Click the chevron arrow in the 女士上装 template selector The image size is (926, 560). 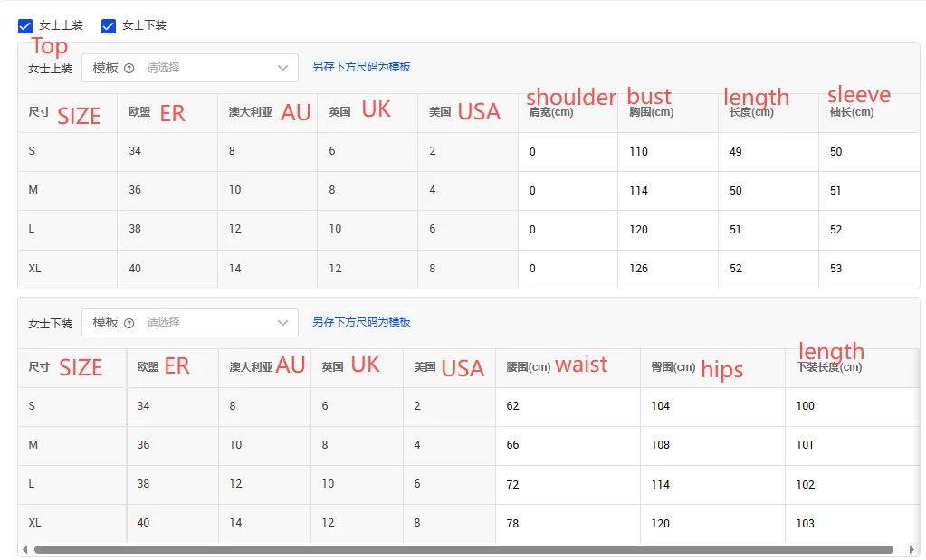[282, 68]
